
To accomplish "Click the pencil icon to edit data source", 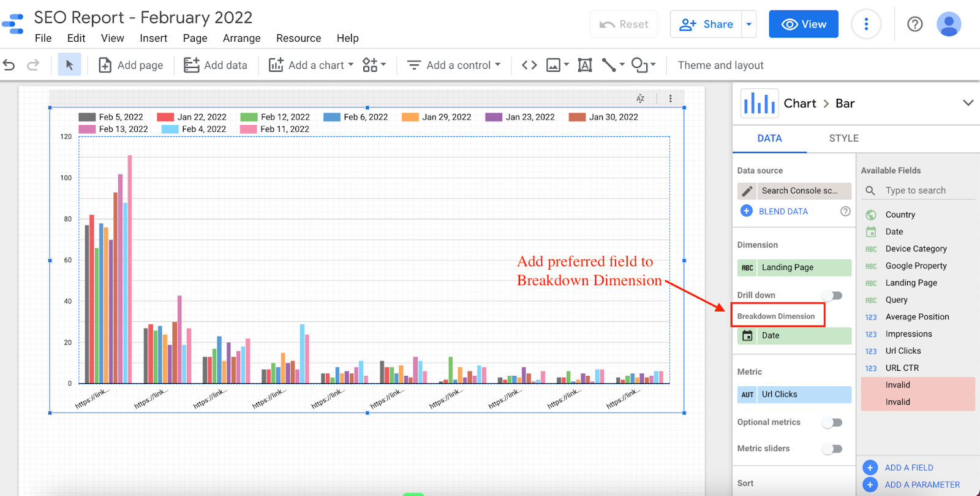I will [747, 191].
